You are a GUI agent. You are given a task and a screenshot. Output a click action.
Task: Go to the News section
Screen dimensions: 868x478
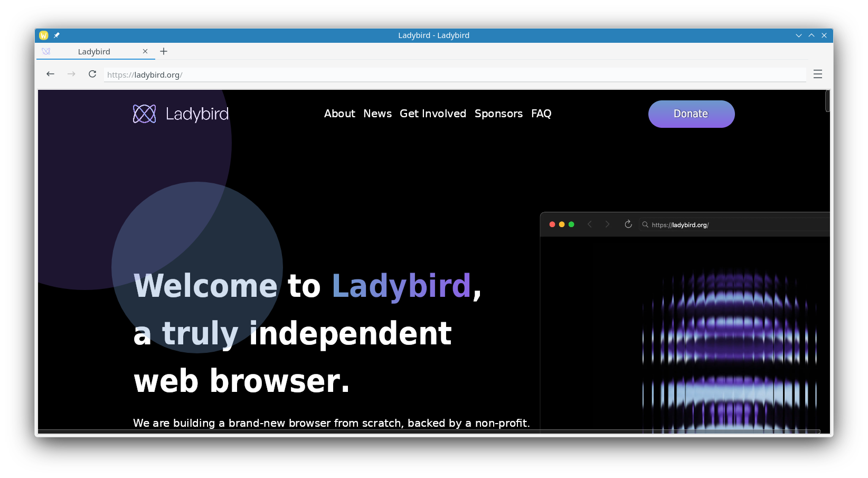click(378, 114)
